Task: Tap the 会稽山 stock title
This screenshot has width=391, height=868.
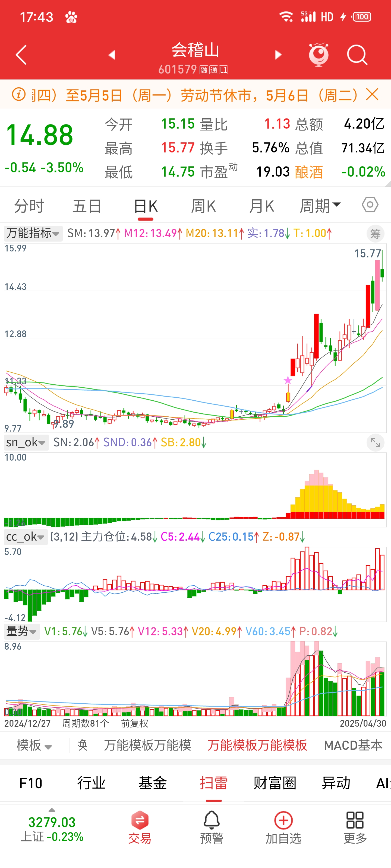Action: click(x=195, y=50)
